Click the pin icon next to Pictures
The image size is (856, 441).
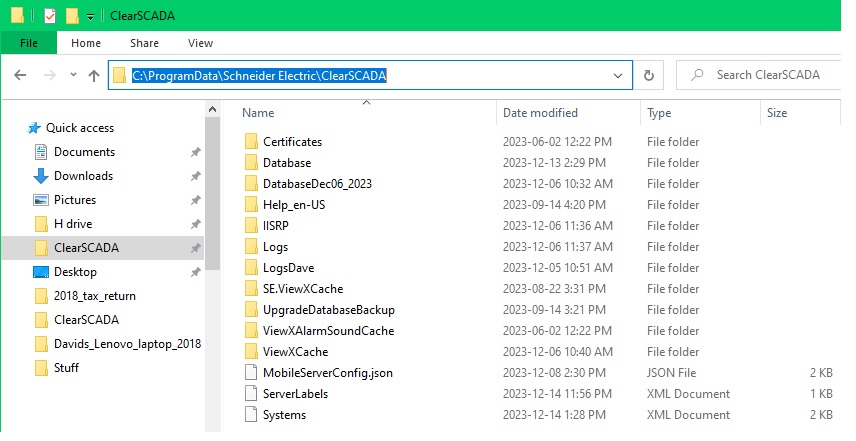point(195,200)
